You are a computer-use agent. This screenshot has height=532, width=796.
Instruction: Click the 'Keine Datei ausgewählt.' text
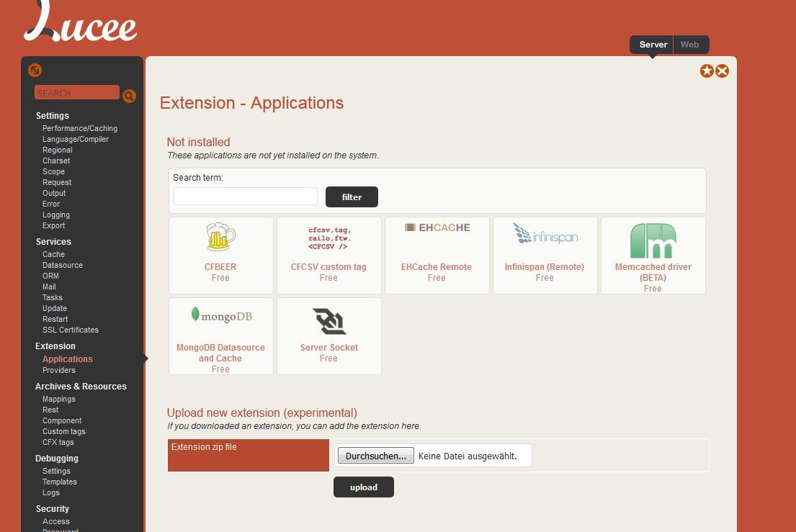click(x=468, y=456)
